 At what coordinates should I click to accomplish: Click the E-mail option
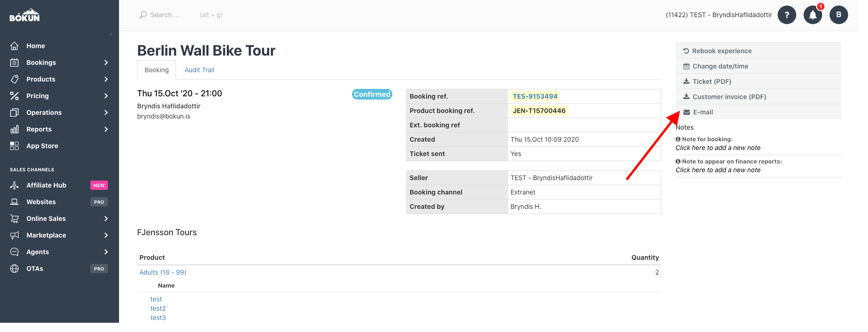pos(759,112)
